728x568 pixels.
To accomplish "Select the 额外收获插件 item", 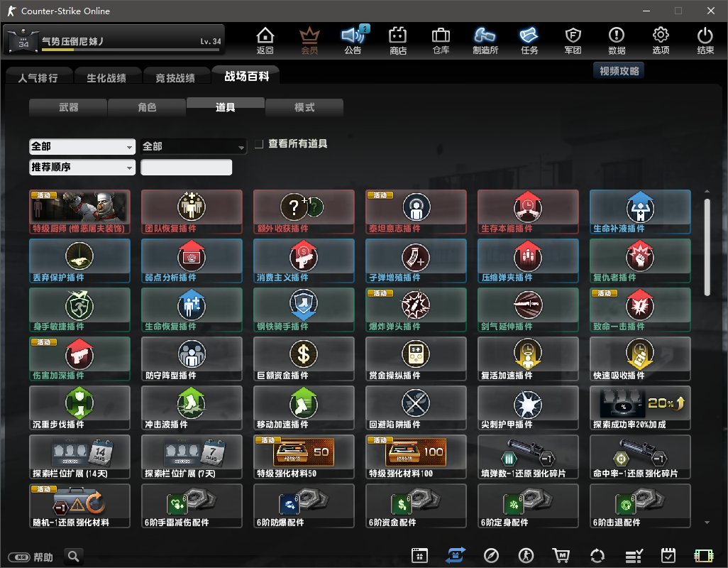I will tap(304, 212).
